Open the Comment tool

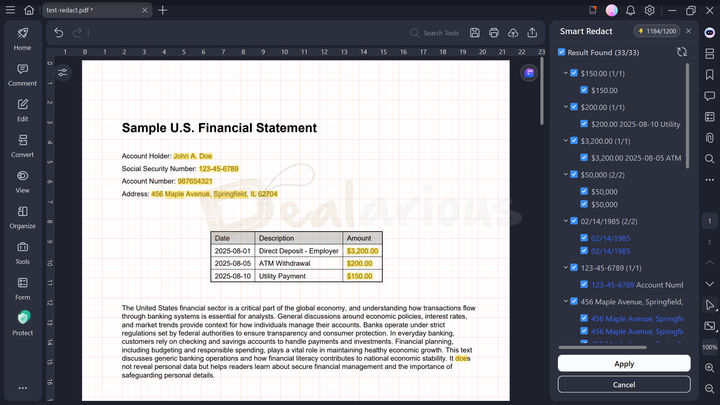(22, 75)
